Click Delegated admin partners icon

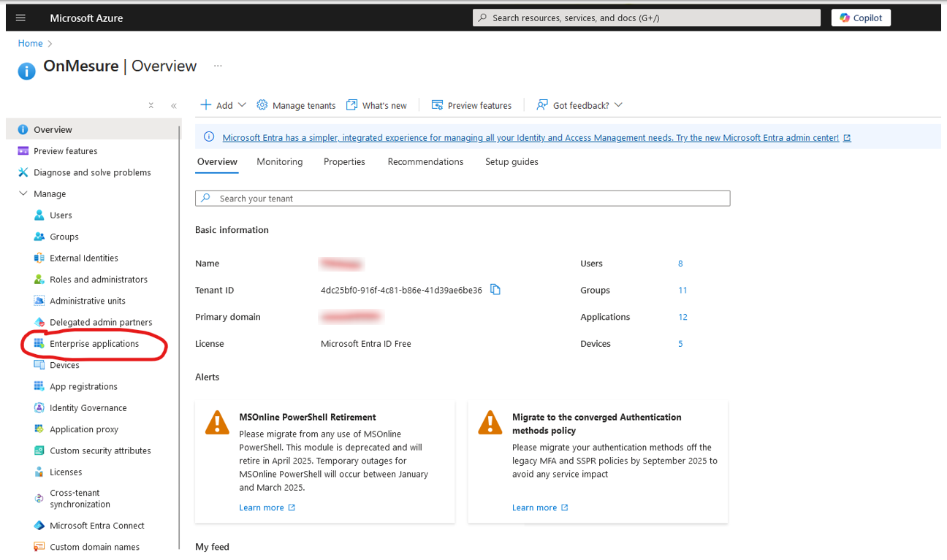[39, 322]
